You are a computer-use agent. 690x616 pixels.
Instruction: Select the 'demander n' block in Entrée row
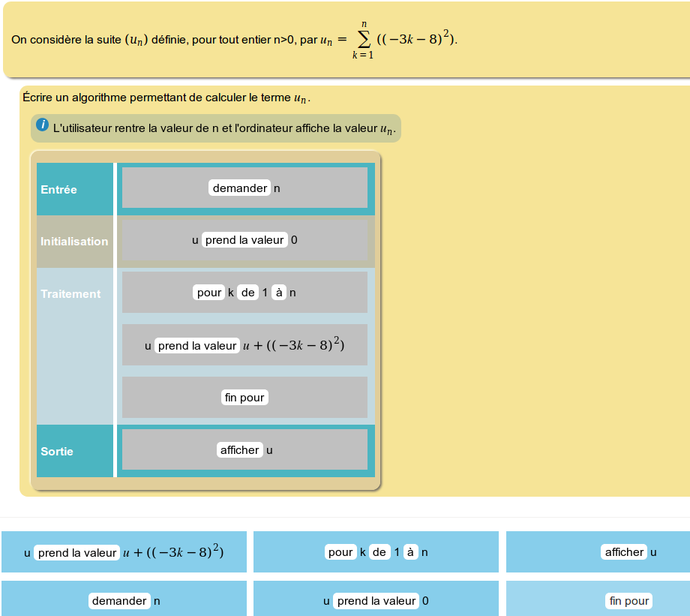point(244,188)
